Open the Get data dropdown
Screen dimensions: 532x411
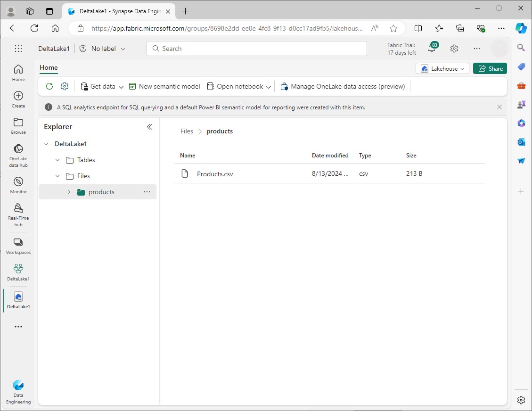(x=102, y=86)
